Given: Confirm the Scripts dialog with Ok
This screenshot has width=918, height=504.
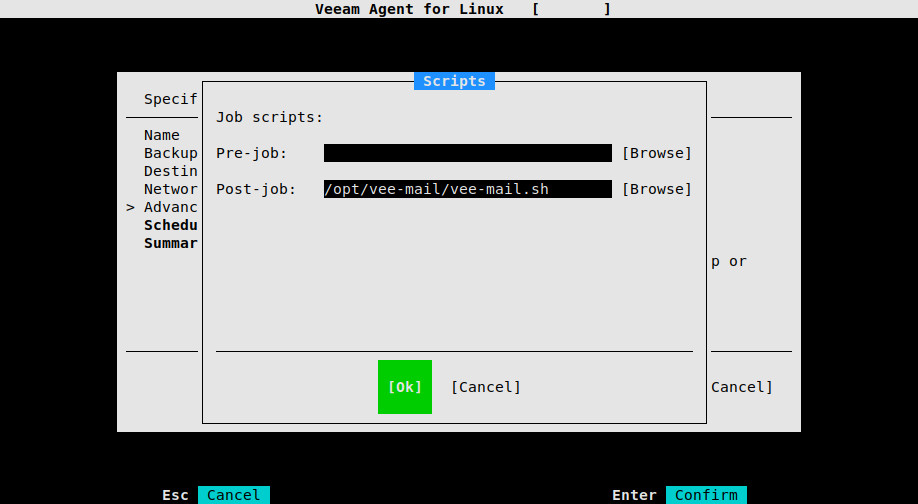Looking at the screenshot, I should (x=405, y=387).
